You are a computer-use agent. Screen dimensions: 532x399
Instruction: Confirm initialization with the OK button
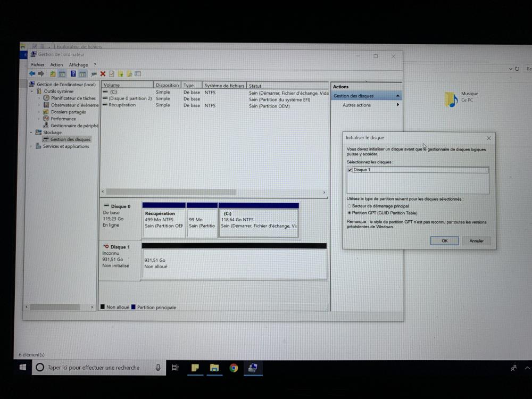click(x=444, y=240)
